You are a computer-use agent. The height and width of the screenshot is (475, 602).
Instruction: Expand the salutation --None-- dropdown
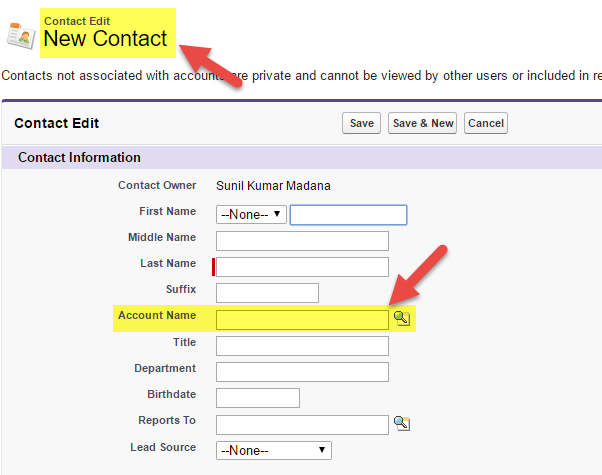coord(251,215)
